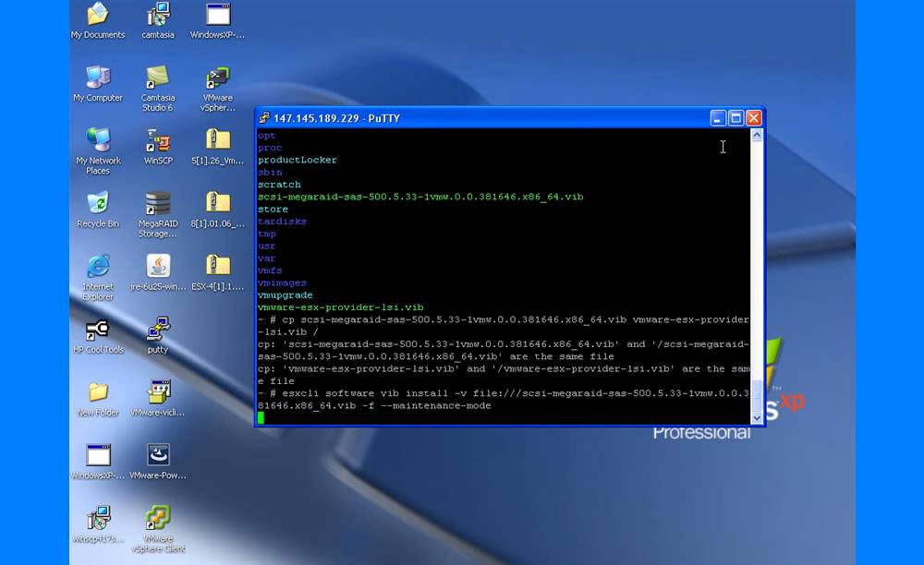Open HP Cool Tools shortcut
This screenshot has width=924, height=565.
(x=98, y=335)
